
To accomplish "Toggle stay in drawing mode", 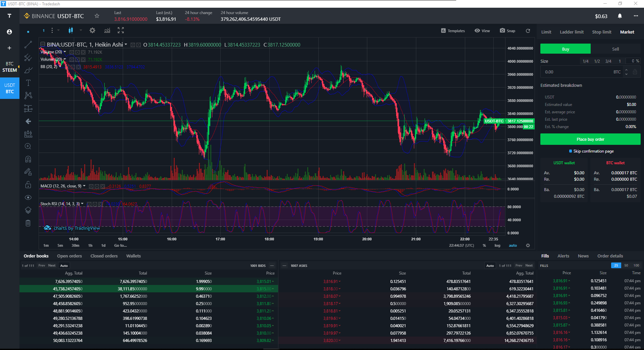I will tap(28, 172).
